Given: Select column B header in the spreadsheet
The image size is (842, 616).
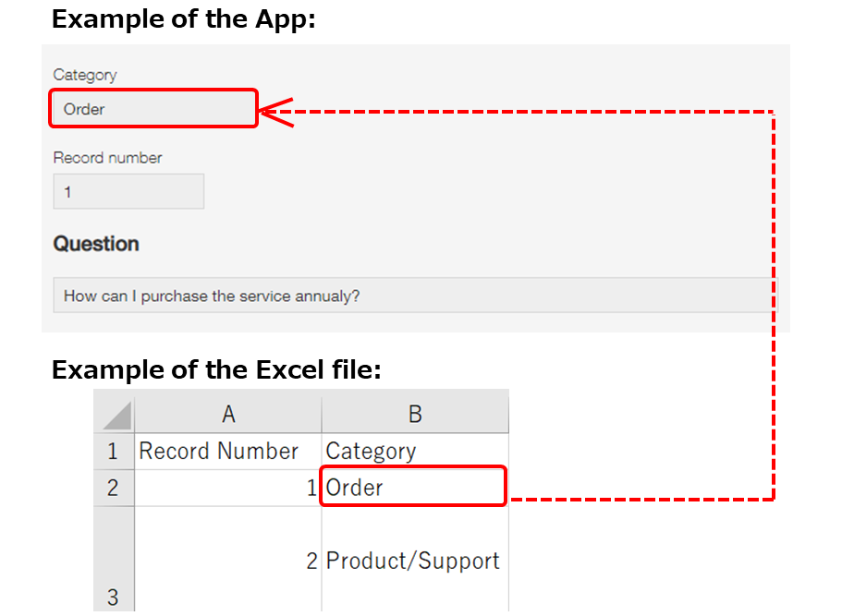Looking at the screenshot, I should pyautogui.click(x=414, y=413).
